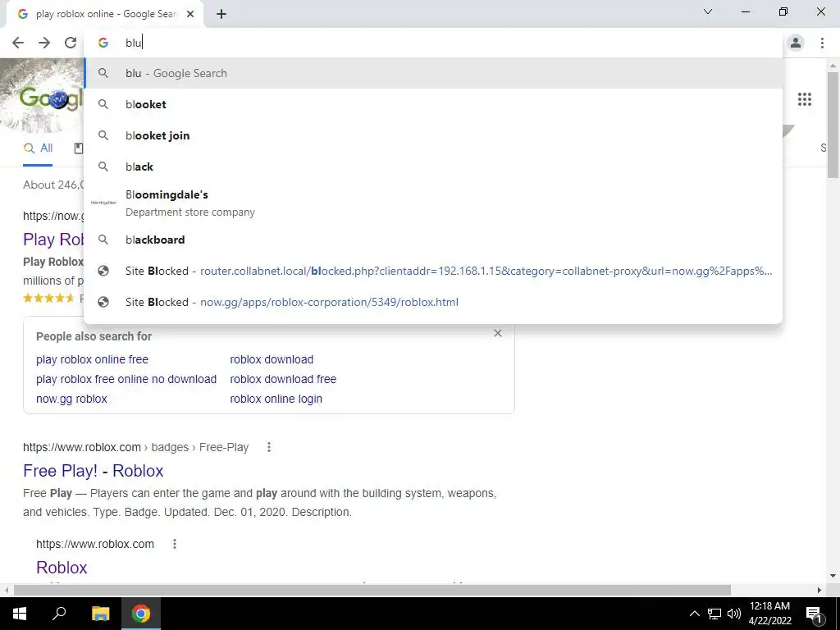Click the Chrome taskbar icon

[141, 614]
